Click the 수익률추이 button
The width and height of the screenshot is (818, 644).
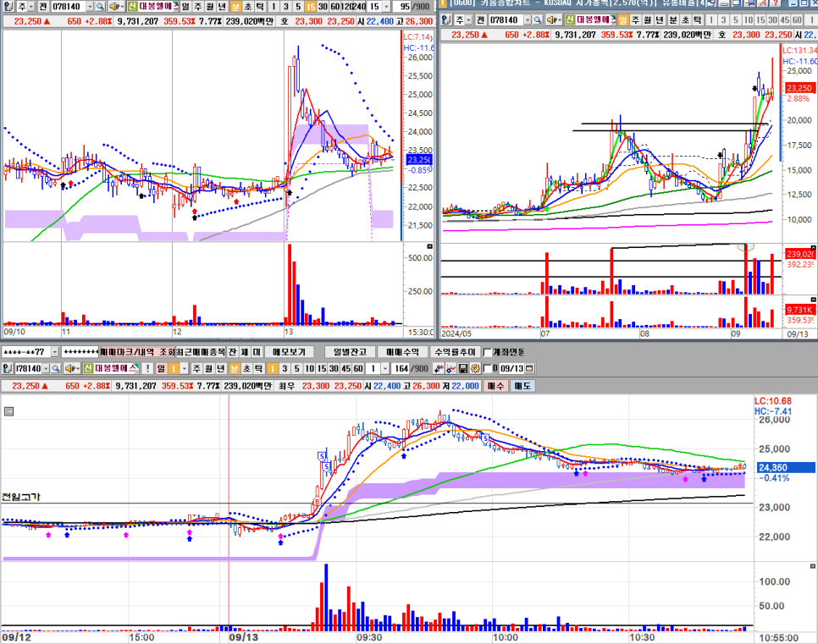pos(455,353)
